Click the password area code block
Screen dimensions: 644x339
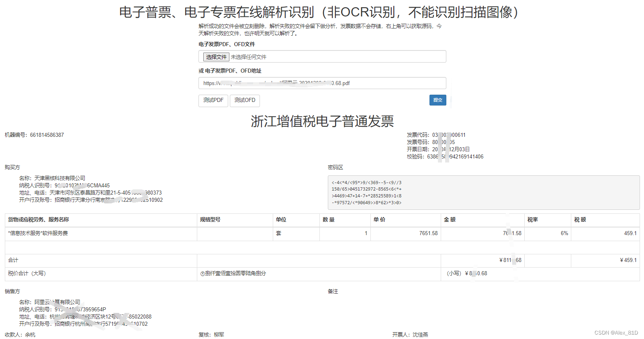point(484,193)
